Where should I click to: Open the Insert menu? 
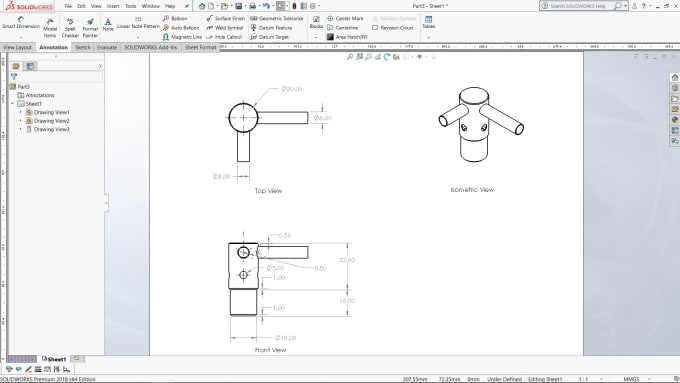point(113,6)
